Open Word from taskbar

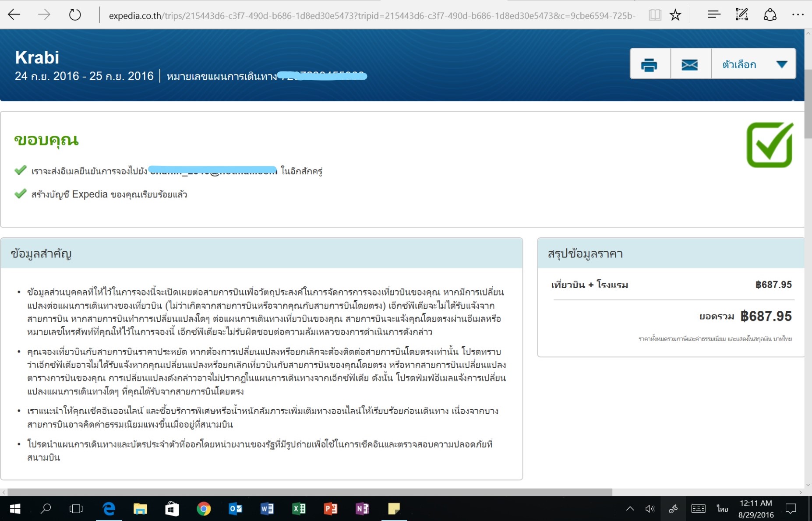(x=267, y=509)
